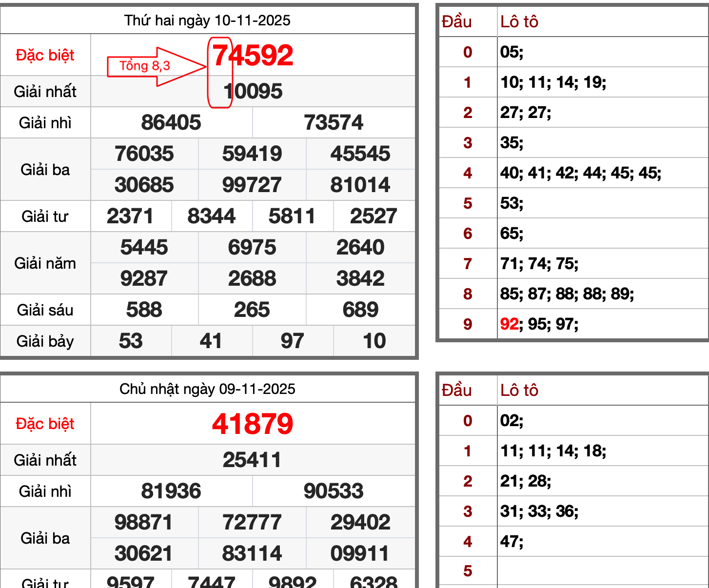The width and height of the screenshot is (709, 588).
Task: Select Giải ba number 99727
Action: click(x=252, y=185)
